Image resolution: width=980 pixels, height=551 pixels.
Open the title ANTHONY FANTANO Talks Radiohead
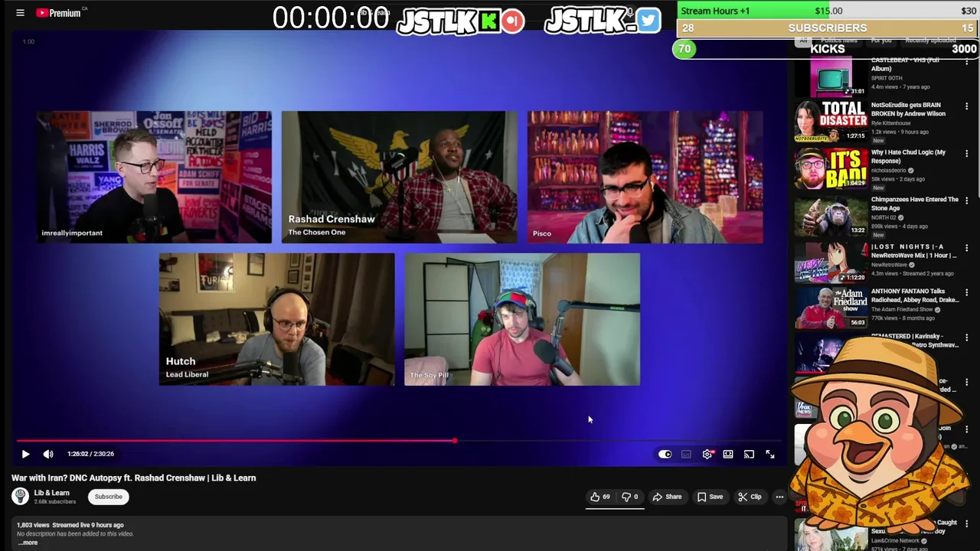click(x=914, y=295)
